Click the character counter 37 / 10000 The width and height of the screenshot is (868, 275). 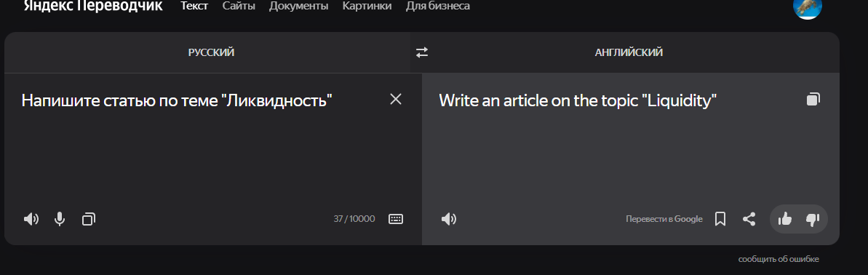354,219
